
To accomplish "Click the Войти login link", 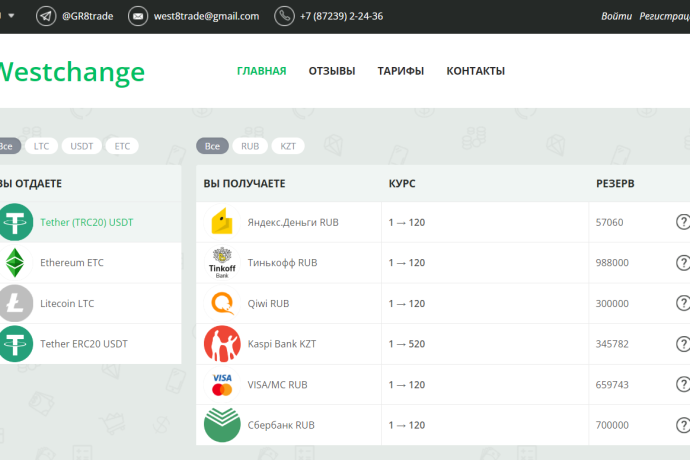I will pos(616,16).
